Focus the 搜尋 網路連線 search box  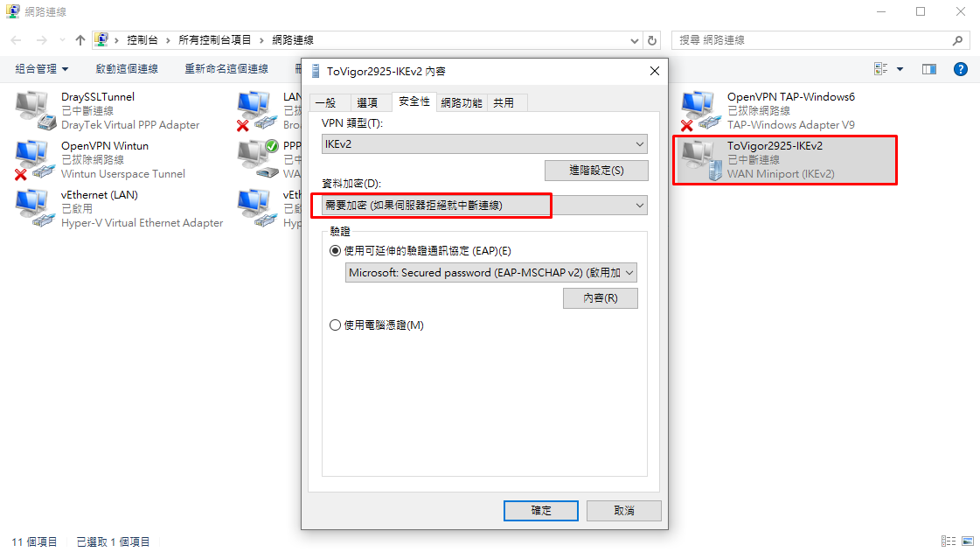click(x=812, y=40)
